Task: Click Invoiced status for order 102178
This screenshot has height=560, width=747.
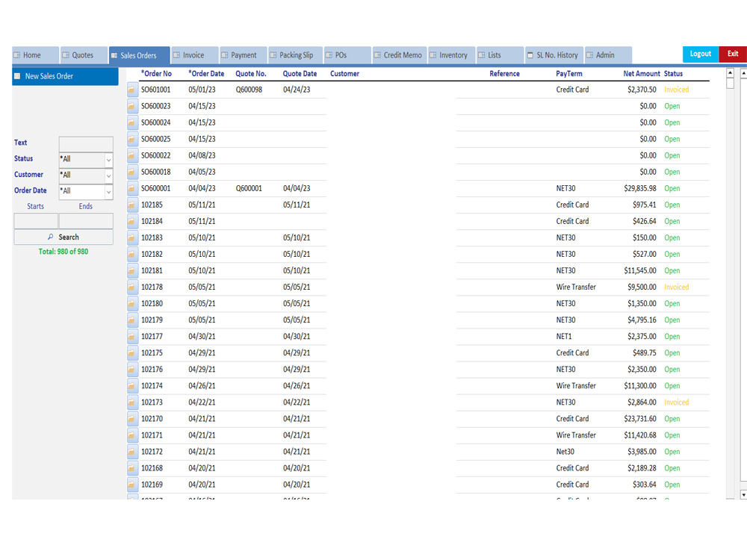Action: [x=677, y=287]
